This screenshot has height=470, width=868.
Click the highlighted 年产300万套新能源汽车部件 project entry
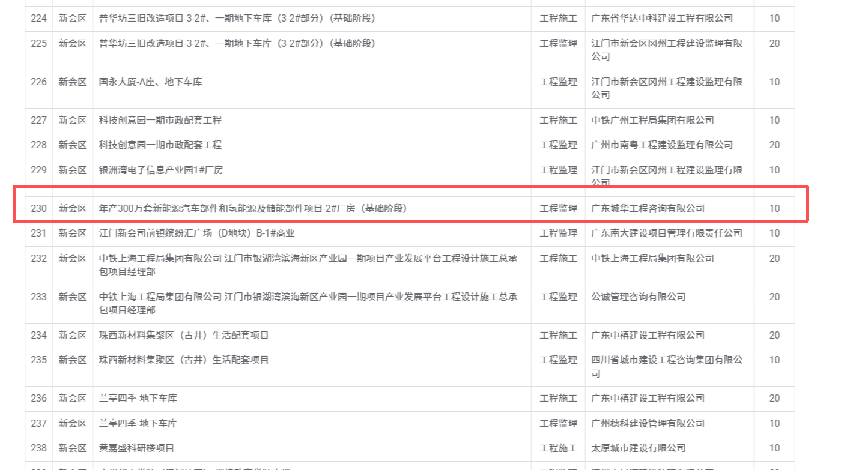pos(253,209)
